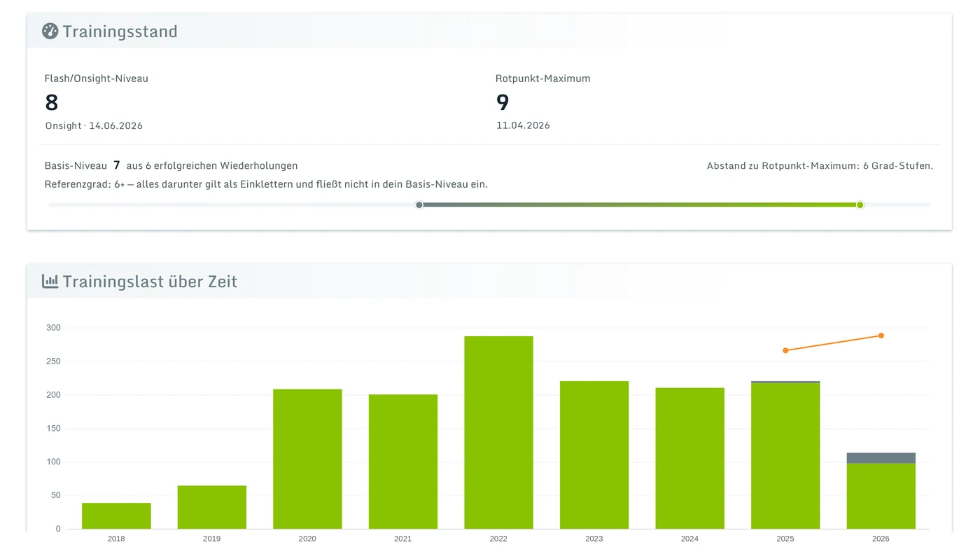The image size is (980, 552).
Task: Click the Flash/Onsight value 8
Action: 52,103
